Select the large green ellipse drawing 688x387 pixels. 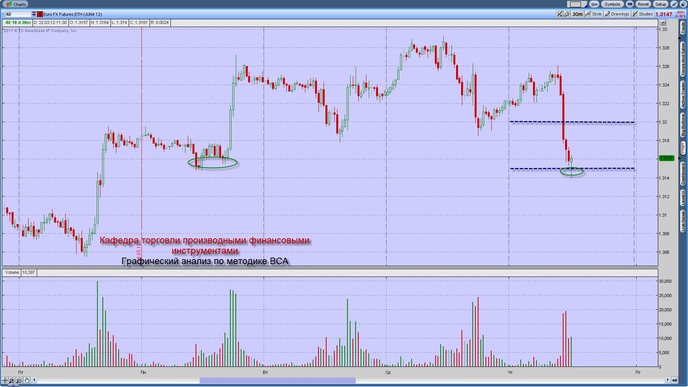[x=213, y=163]
